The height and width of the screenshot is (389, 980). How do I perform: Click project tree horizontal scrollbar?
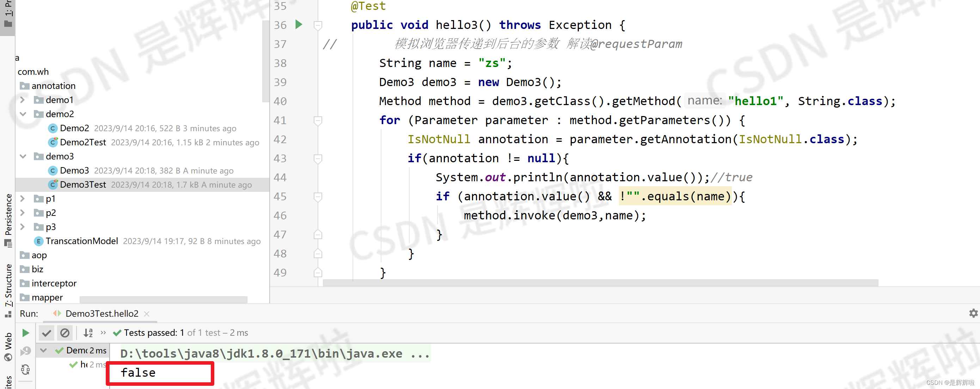(164, 299)
